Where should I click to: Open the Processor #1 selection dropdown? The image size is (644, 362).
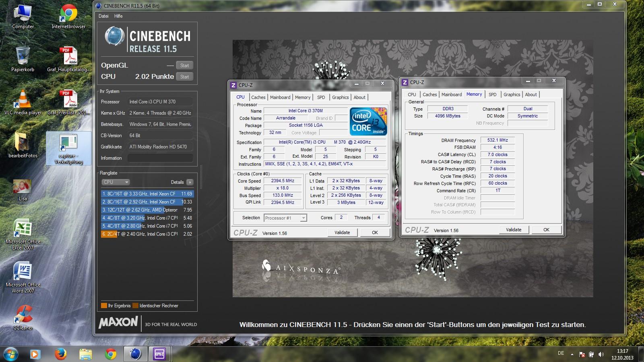(x=285, y=218)
